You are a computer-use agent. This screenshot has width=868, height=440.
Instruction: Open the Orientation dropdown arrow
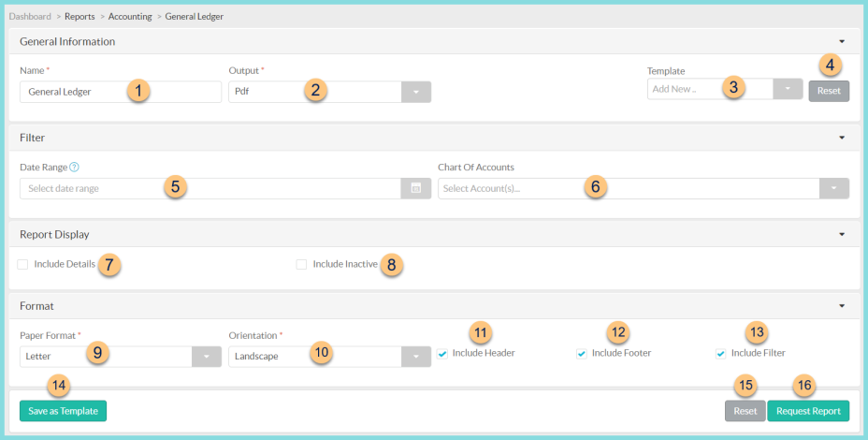[415, 357]
